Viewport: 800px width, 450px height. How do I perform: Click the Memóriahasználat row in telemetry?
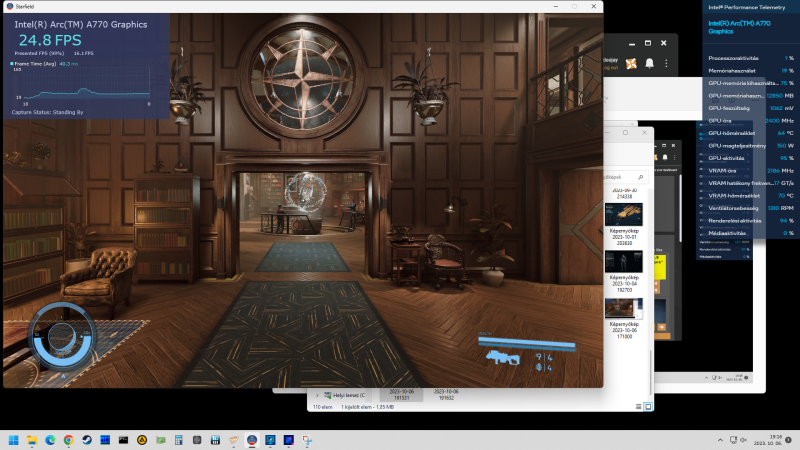pos(751,71)
